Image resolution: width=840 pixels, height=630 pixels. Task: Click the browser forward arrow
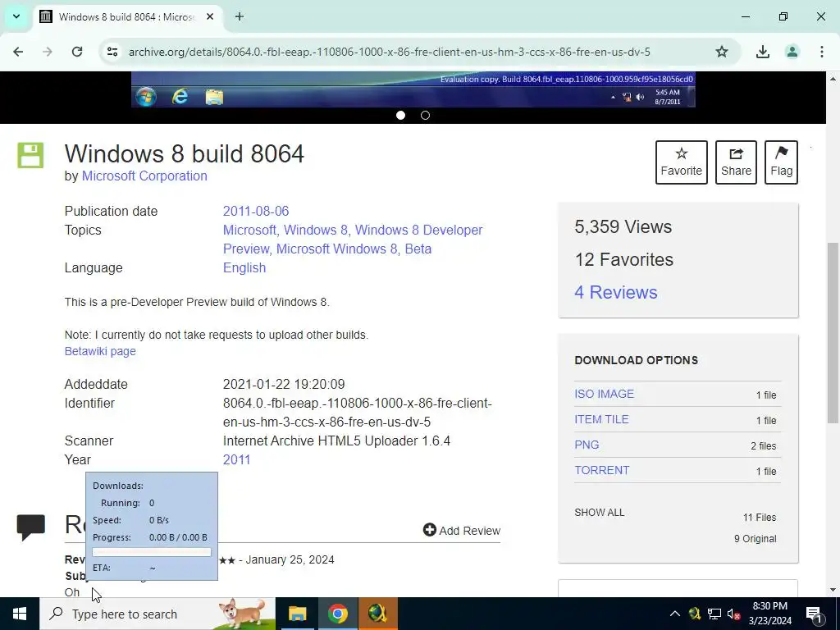[x=48, y=52]
